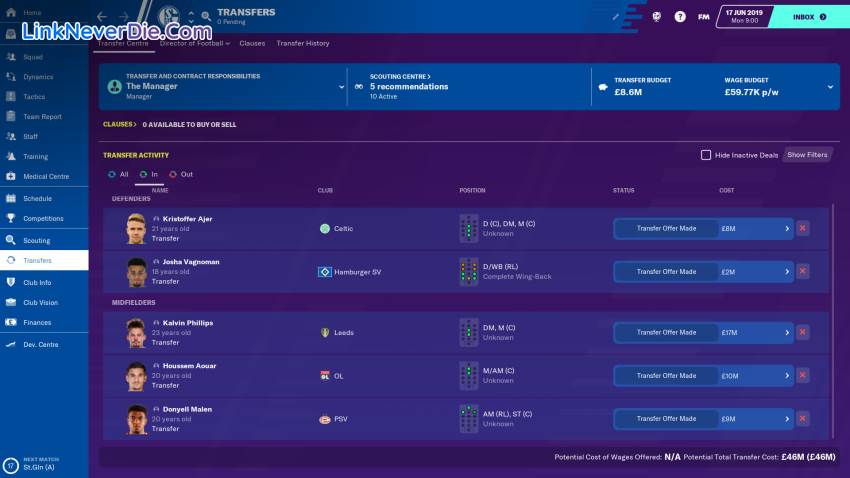Viewport: 850px width, 478px height.
Task: Open the Kalvin Phillips player name
Action: pyautogui.click(x=188, y=322)
